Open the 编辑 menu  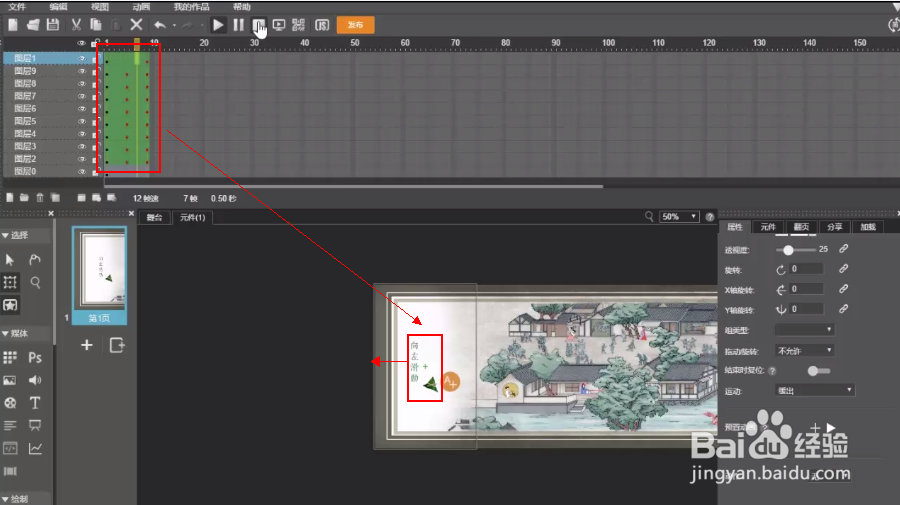58,7
